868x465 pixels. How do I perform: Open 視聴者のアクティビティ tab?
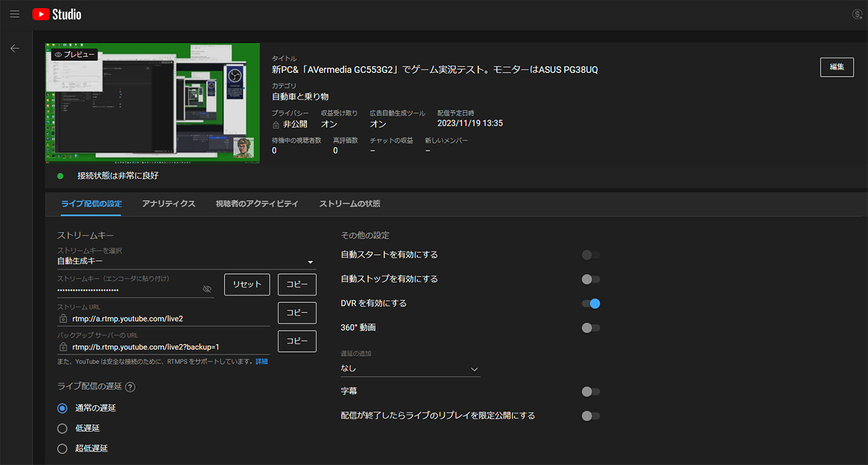coord(257,204)
